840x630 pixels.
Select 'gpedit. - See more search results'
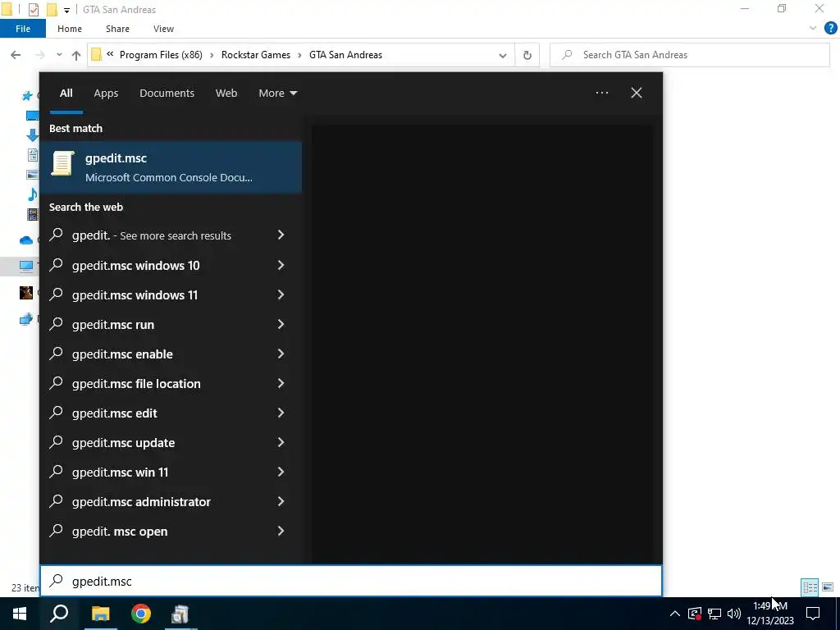click(171, 235)
